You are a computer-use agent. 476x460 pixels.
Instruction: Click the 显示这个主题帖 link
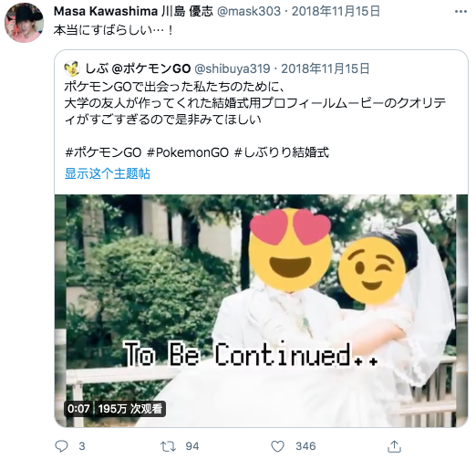pos(108,173)
